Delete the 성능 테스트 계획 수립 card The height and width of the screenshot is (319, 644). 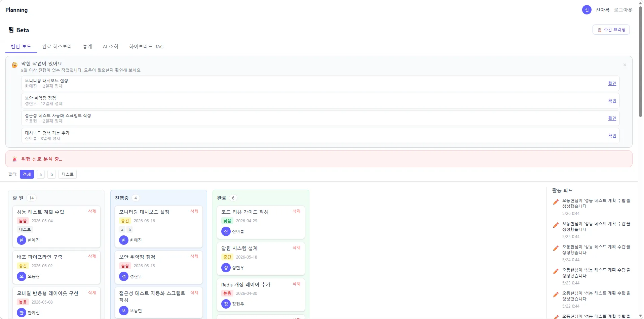click(x=92, y=211)
